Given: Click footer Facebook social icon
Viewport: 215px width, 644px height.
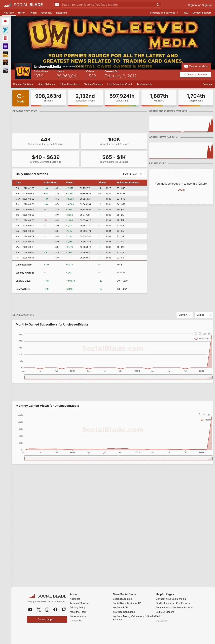Looking at the screenshot, I should 55,610.
